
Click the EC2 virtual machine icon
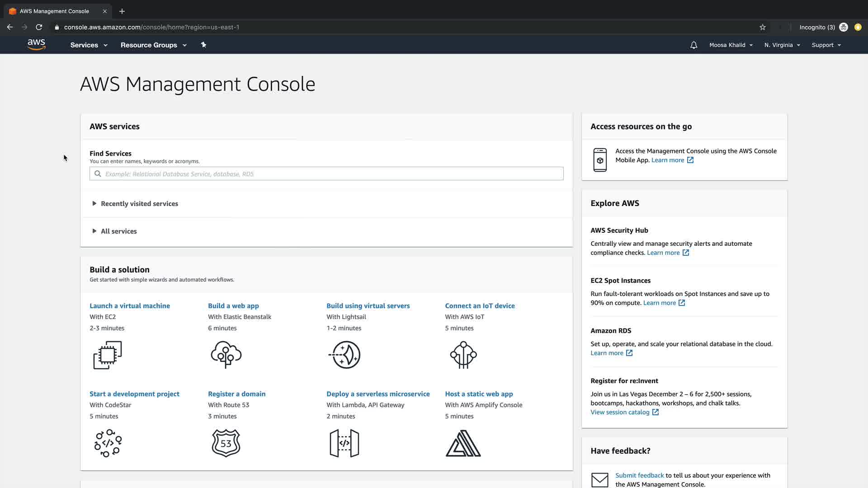pos(108,355)
